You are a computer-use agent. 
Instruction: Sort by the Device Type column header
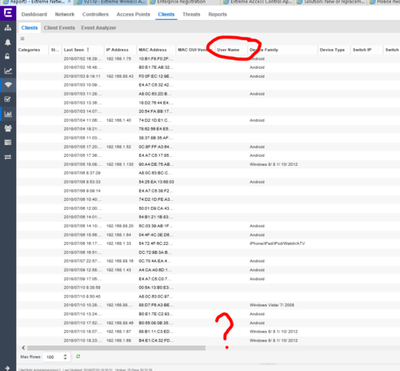pos(332,50)
